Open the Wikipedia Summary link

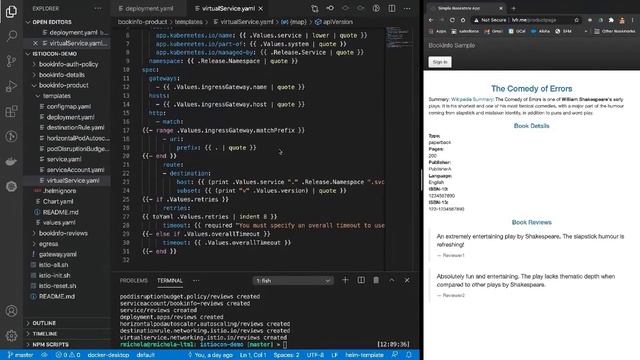(x=472, y=100)
